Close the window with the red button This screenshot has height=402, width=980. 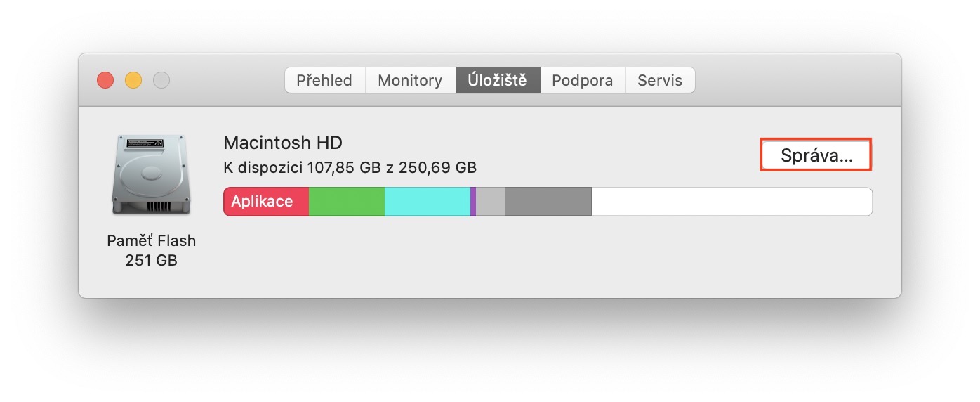click(x=105, y=80)
